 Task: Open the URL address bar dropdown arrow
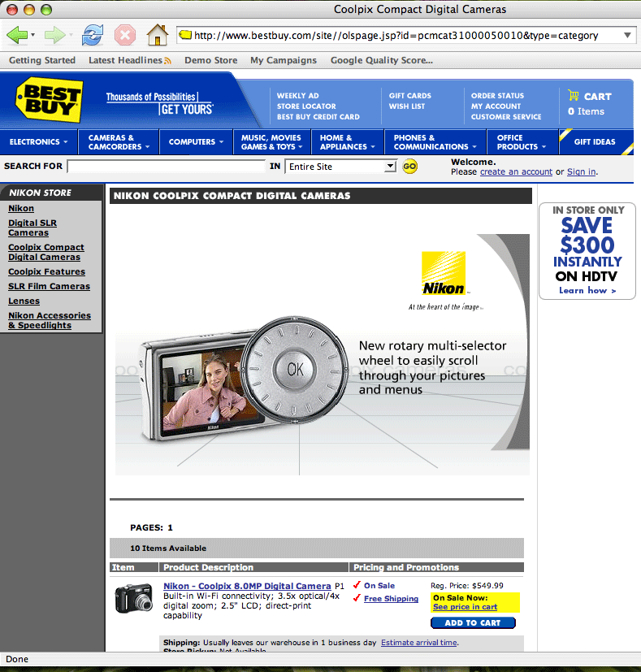pos(627,36)
